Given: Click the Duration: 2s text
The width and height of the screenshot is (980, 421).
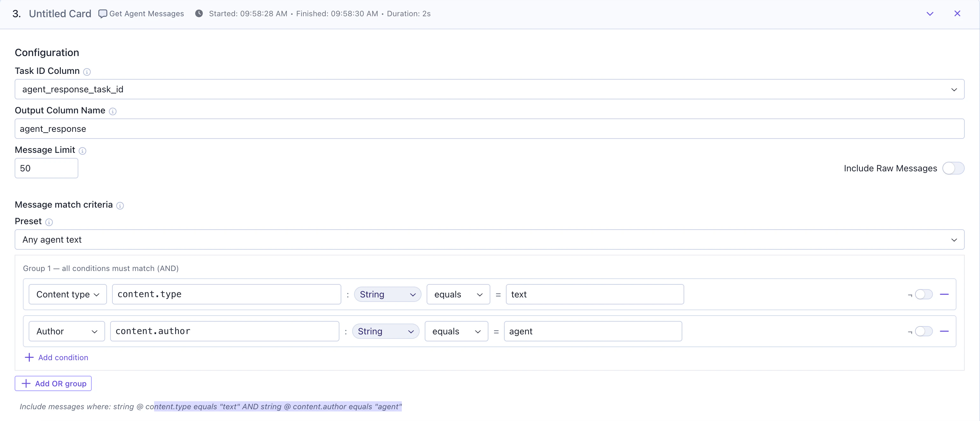Looking at the screenshot, I should click(408, 14).
